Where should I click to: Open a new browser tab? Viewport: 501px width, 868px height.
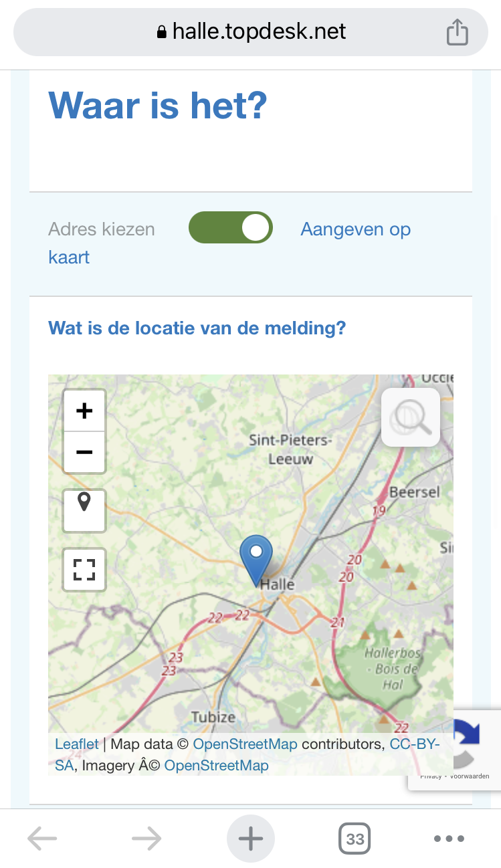tap(250, 838)
